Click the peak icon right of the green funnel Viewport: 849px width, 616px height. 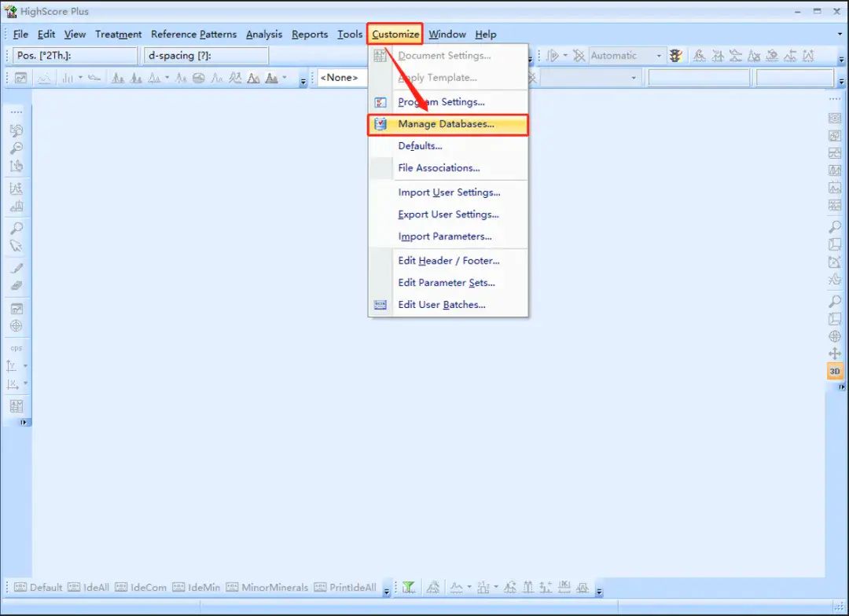tap(432, 587)
